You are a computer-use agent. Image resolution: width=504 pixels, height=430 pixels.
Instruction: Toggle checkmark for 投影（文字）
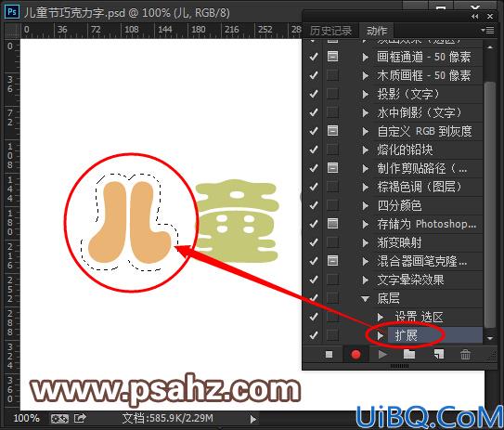pyautogui.click(x=314, y=94)
